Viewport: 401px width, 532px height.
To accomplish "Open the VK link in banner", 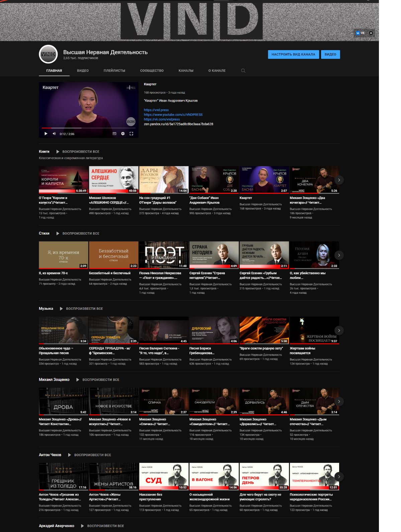I will coord(360,33).
